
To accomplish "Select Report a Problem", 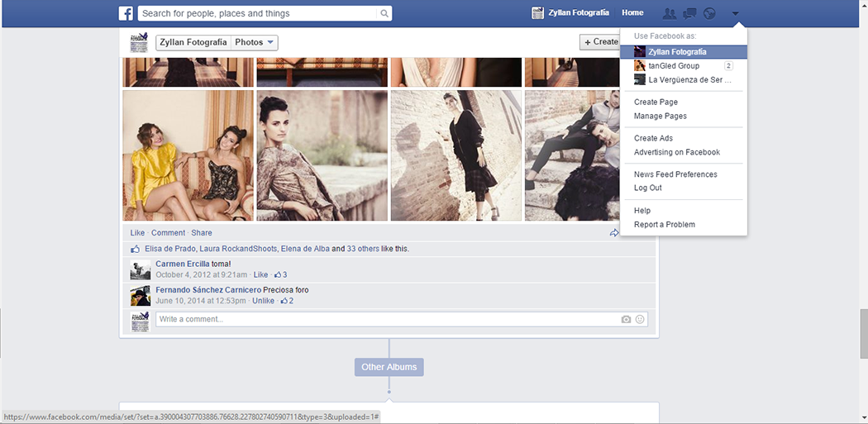I will [665, 224].
